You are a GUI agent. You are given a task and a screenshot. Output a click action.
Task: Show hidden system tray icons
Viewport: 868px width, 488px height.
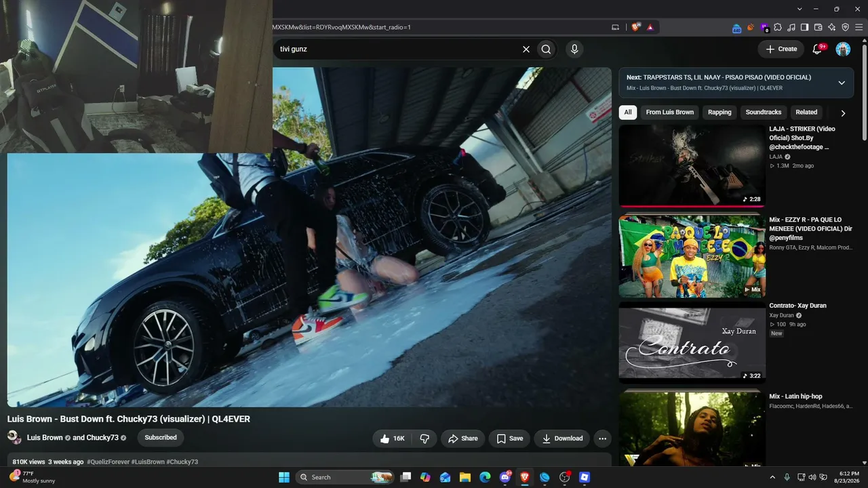772,477
